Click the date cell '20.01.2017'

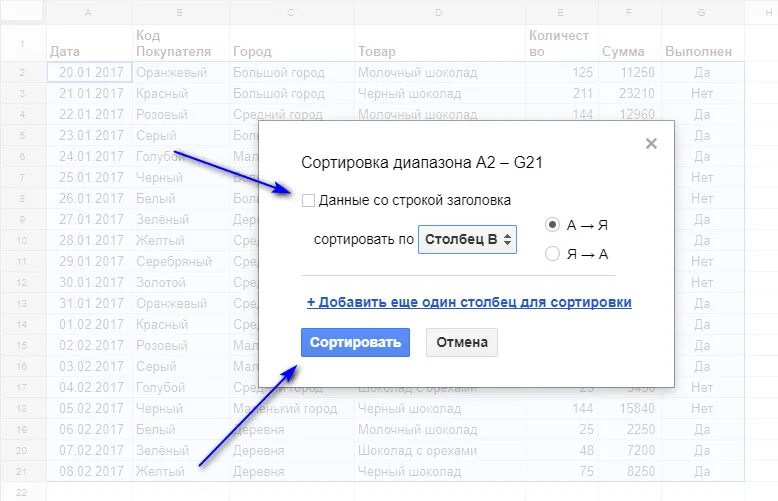89,72
